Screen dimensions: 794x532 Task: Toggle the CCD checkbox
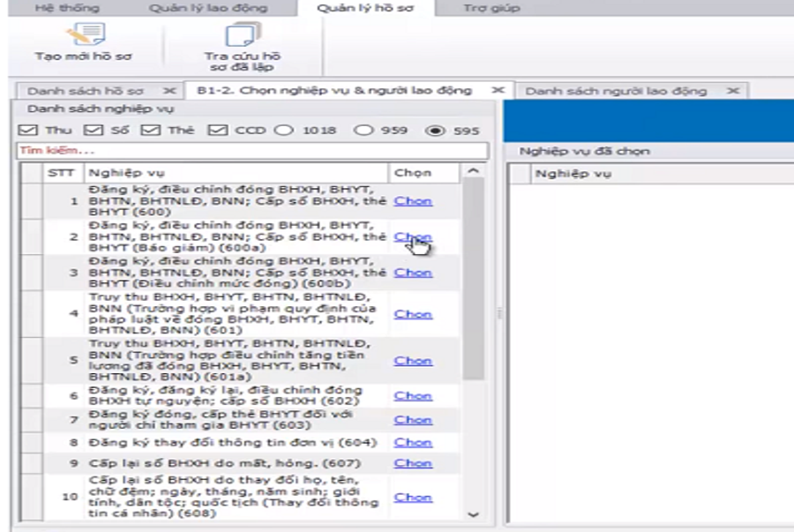coord(218,131)
